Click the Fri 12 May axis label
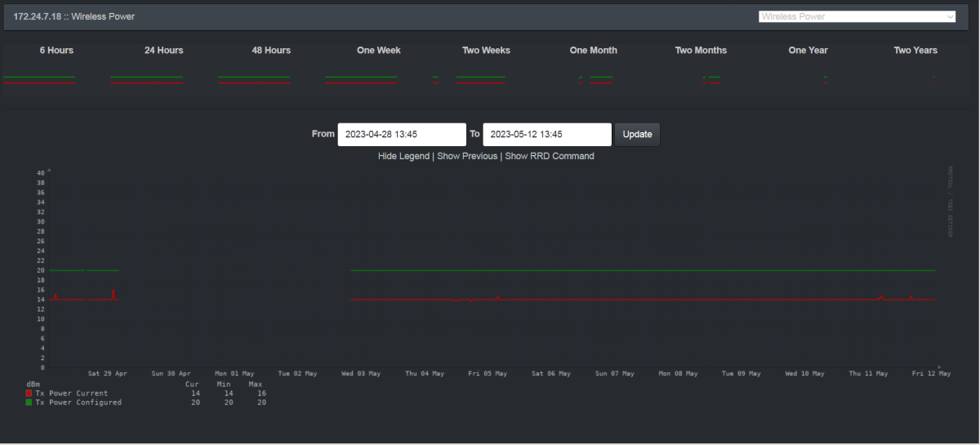Viewport: 980px width, 445px height. pyautogui.click(x=932, y=374)
